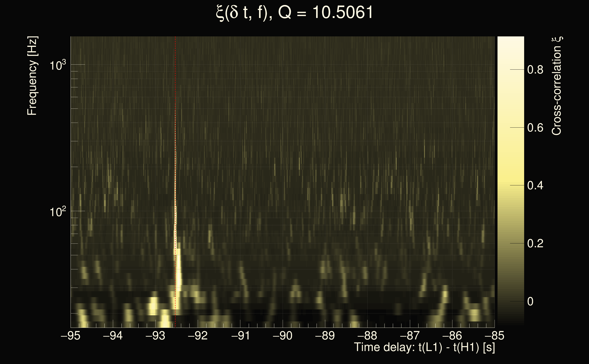
Task: Click the Cross-correlation ξ colorbar title
Action: tap(557, 86)
